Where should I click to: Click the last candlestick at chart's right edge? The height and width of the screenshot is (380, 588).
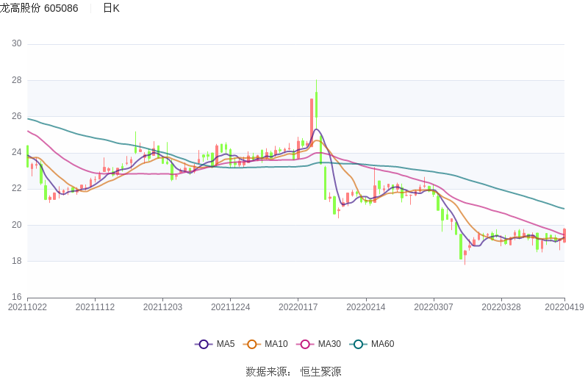[564, 235]
